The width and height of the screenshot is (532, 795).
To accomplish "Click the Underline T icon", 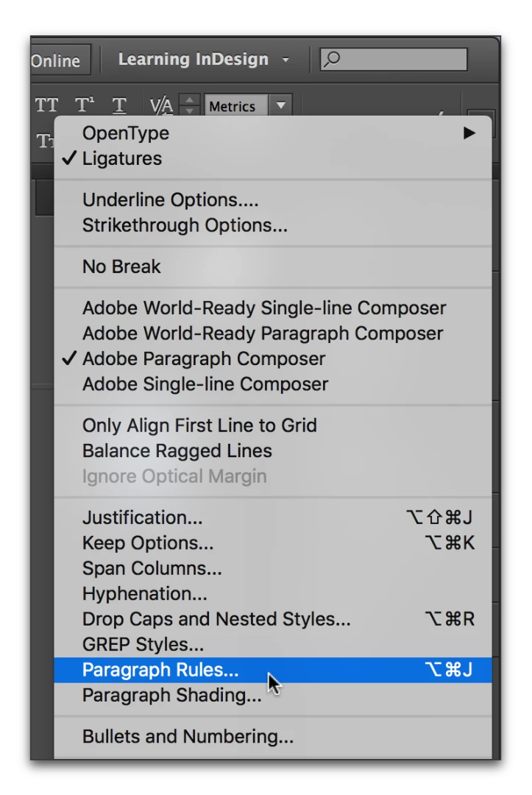I will [119, 105].
